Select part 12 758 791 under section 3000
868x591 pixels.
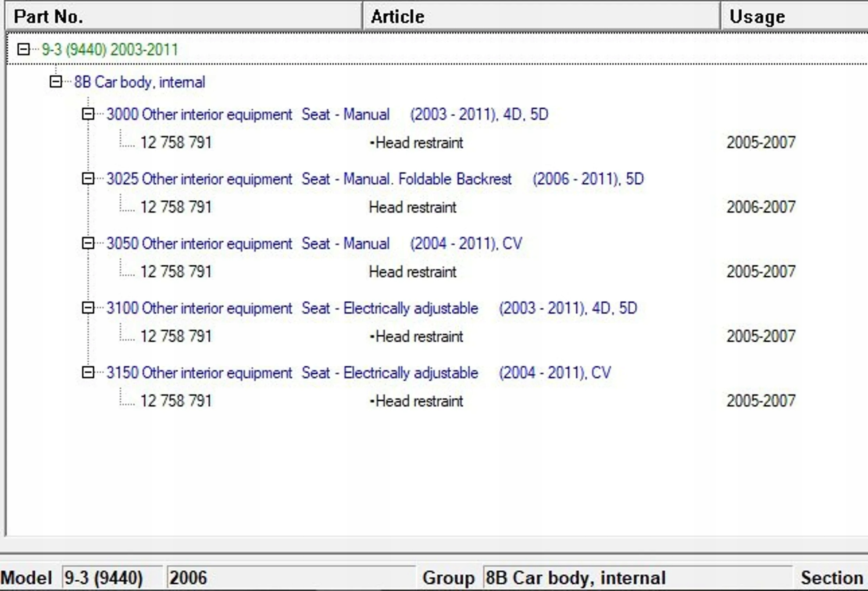click(176, 143)
